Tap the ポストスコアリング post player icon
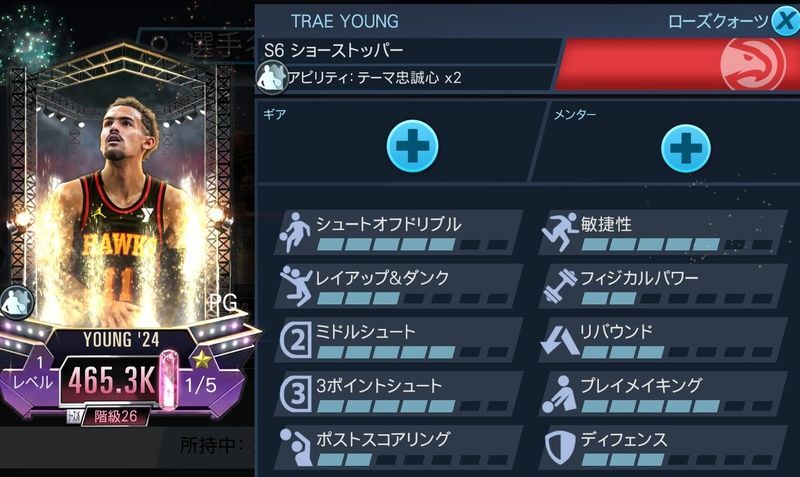The image size is (800, 477). [295, 447]
